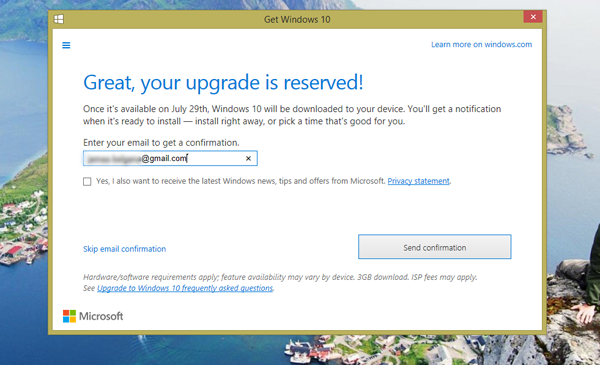Open Learn more on windows.com link
This screenshot has height=365, width=600.
click(481, 44)
